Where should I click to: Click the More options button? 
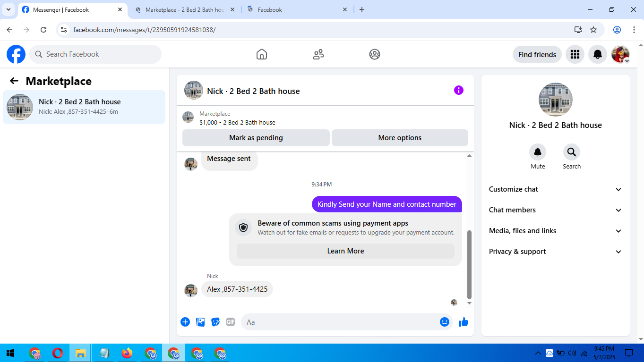coord(400,138)
